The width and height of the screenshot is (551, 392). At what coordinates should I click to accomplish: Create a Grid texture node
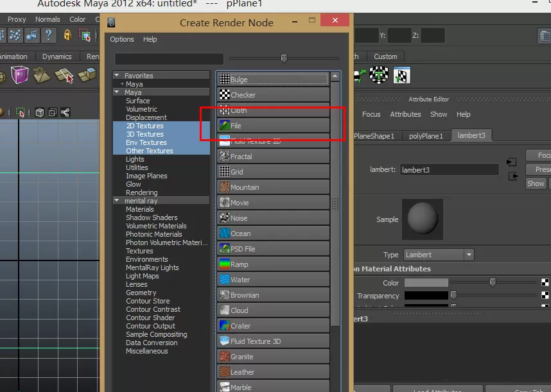coord(274,172)
